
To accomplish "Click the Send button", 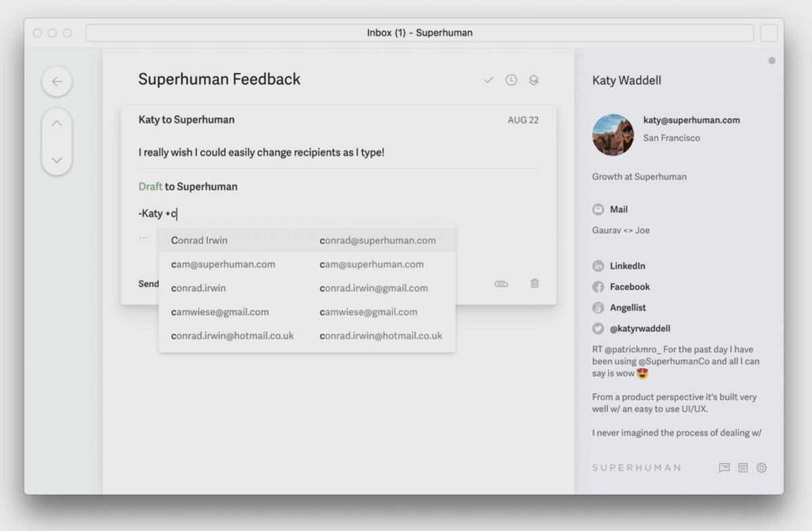I will pos(149,284).
